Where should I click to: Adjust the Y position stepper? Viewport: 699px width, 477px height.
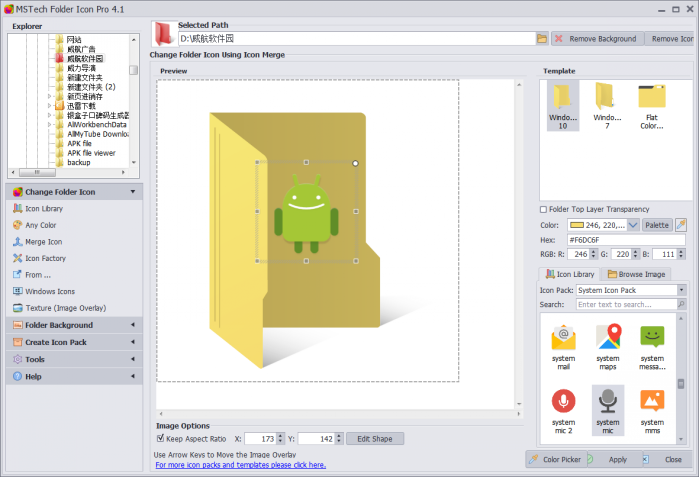click(339, 439)
